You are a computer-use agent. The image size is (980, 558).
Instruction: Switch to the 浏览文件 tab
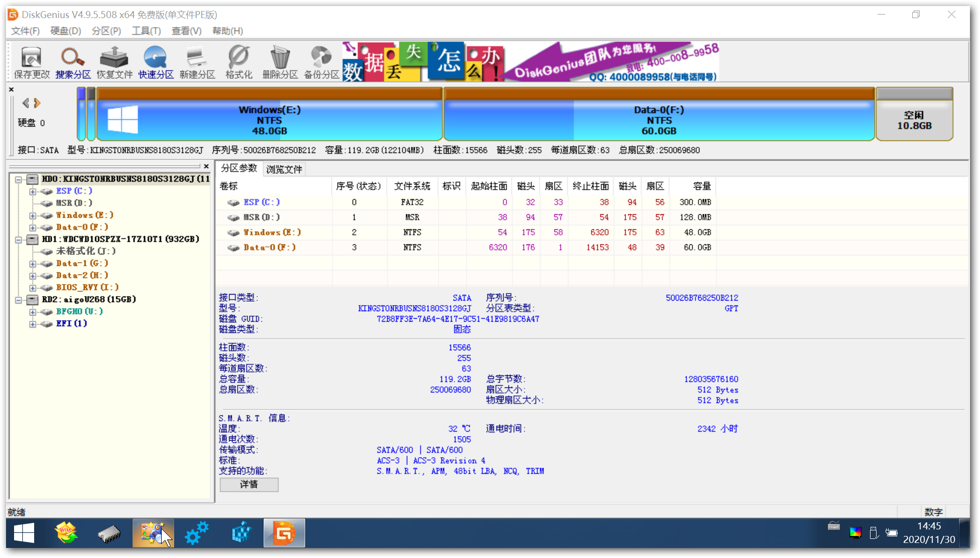(284, 169)
